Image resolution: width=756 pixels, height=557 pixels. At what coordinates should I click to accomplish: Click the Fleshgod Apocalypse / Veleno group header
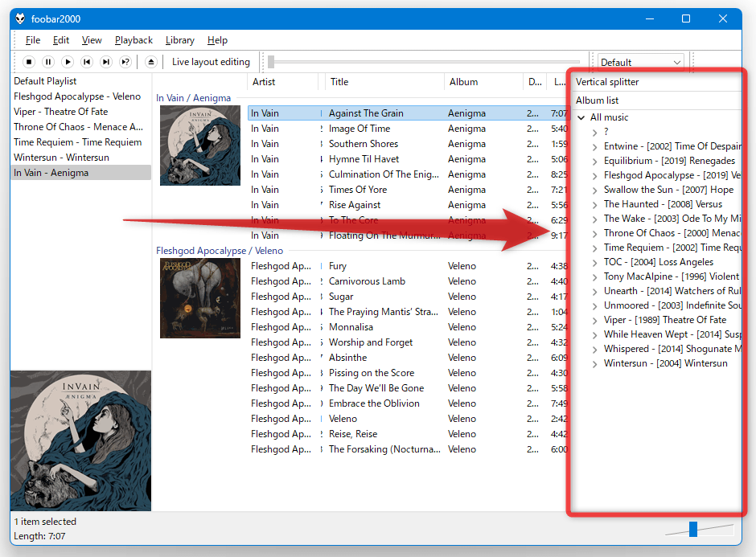pyautogui.click(x=220, y=251)
